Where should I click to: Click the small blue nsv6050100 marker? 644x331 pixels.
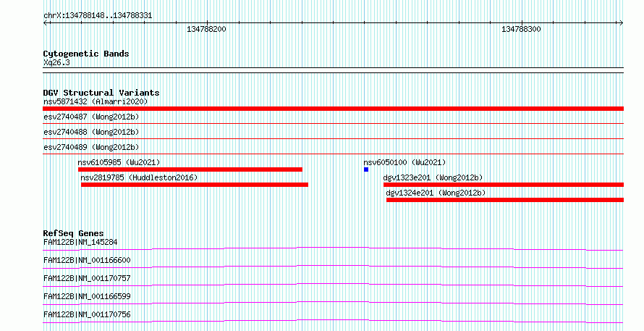(366, 169)
